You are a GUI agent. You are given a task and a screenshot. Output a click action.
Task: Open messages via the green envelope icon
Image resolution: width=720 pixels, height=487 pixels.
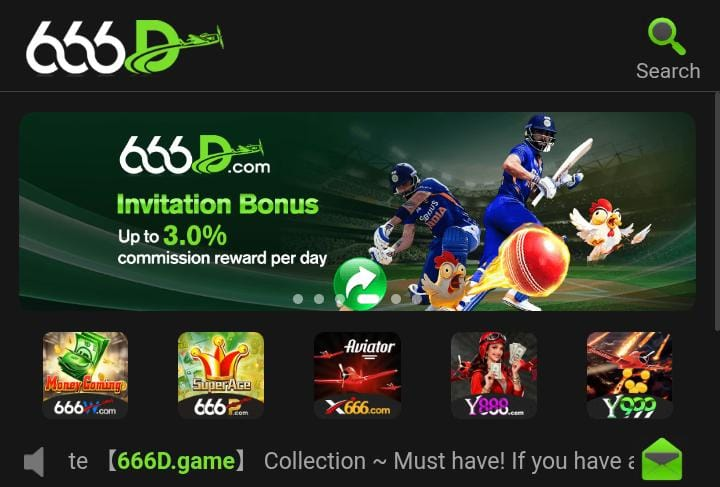tap(662, 459)
